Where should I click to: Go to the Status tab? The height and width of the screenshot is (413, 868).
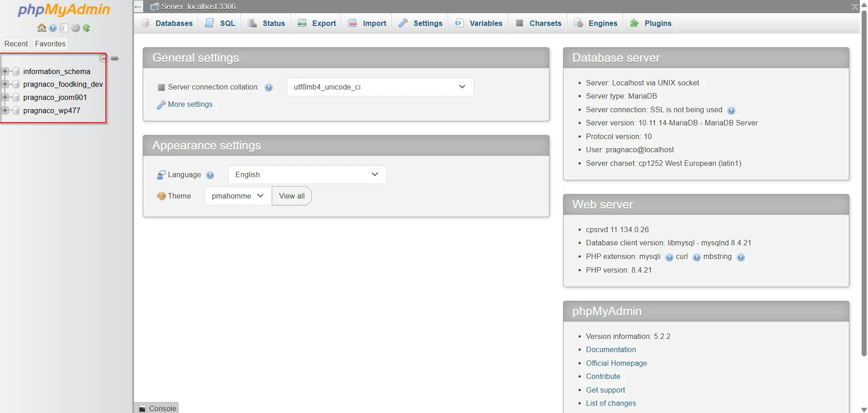[266, 23]
